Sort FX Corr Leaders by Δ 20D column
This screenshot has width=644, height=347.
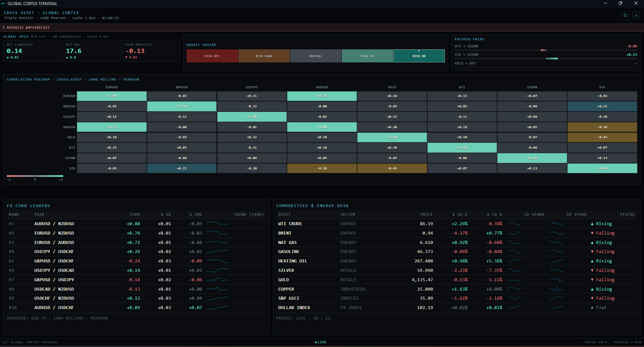[x=195, y=214]
